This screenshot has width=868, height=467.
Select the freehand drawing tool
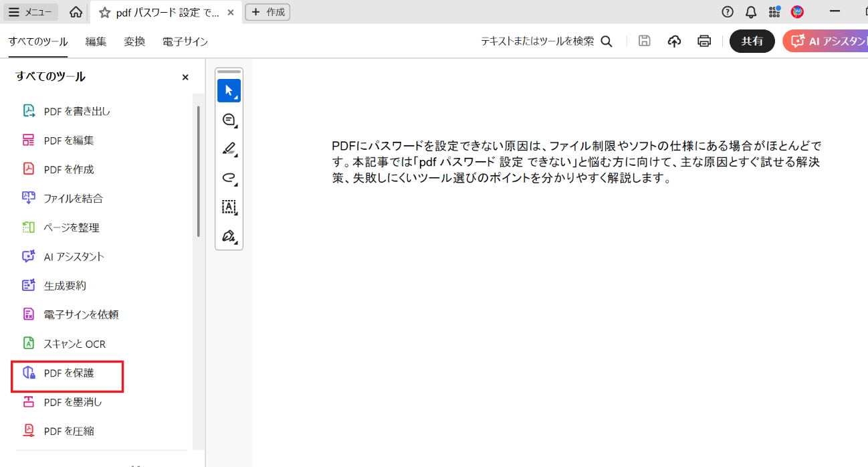point(228,178)
